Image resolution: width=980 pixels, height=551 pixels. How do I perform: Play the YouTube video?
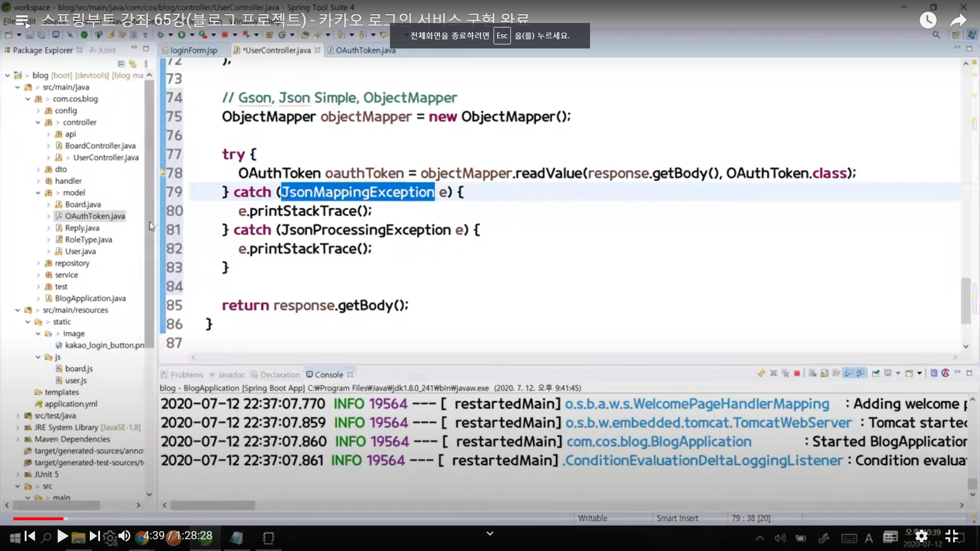click(62, 536)
